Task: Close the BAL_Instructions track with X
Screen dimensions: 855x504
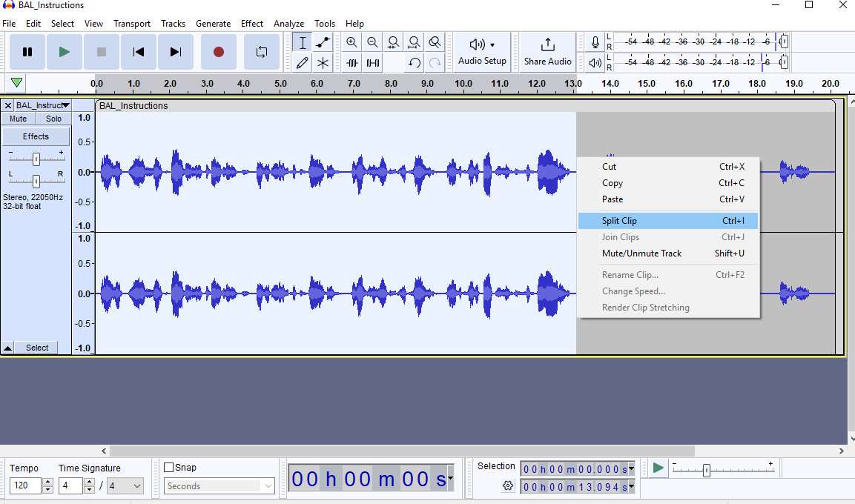Action: [x=7, y=105]
